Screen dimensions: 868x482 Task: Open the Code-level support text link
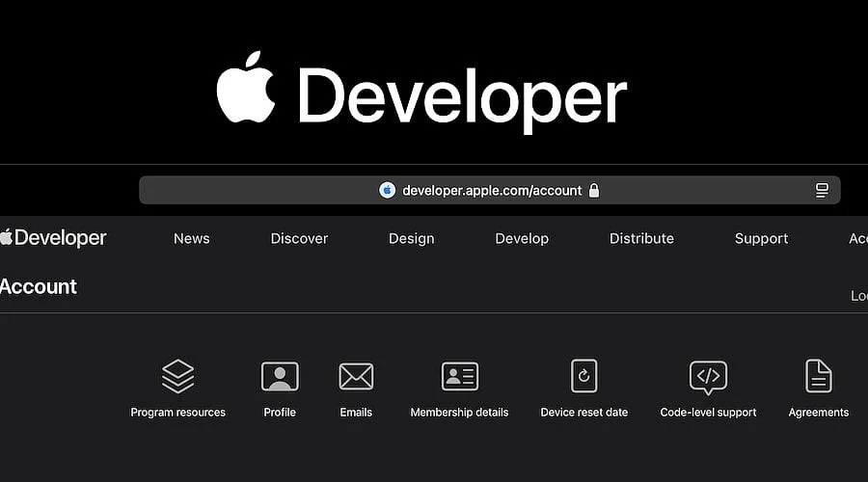tap(708, 413)
